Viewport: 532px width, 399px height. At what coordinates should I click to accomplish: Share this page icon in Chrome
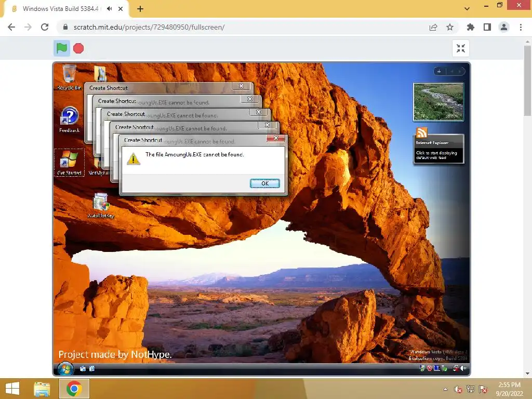pyautogui.click(x=433, y=27)
